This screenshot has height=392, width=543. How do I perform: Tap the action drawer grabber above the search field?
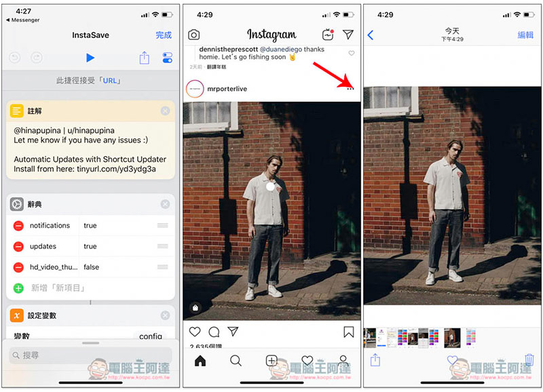(x=91, y=343)
